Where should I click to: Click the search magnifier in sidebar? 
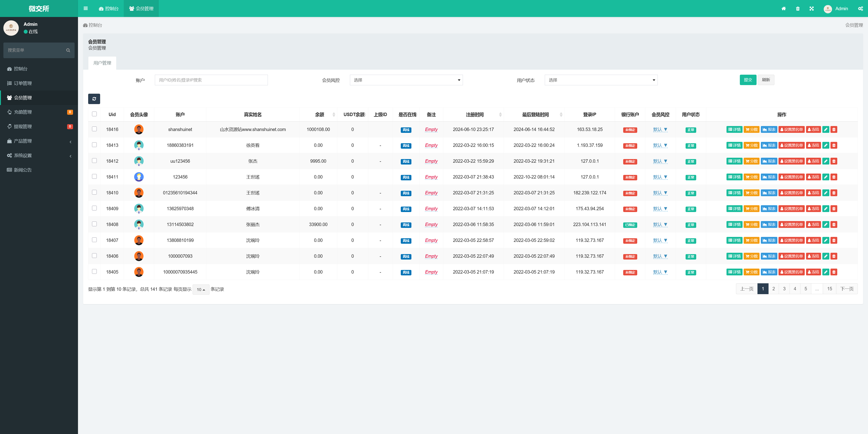pos(68,50)
